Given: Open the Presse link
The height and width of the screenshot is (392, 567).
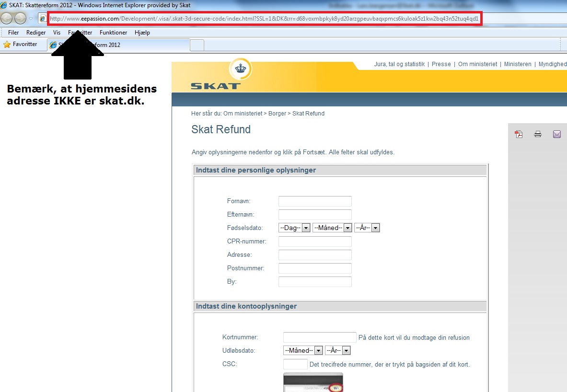Looking at the screenshot, I should [441, 64].
